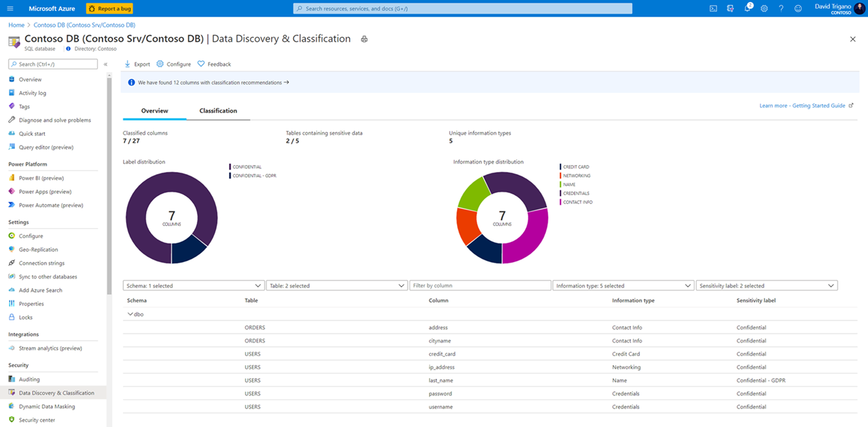Click the print icon beside page title
868x427 pixels.
[364, 39]
